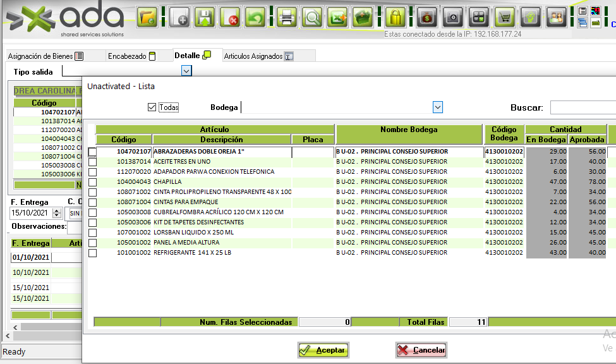Click the shopping cart toolbar icon

point(504,17)
